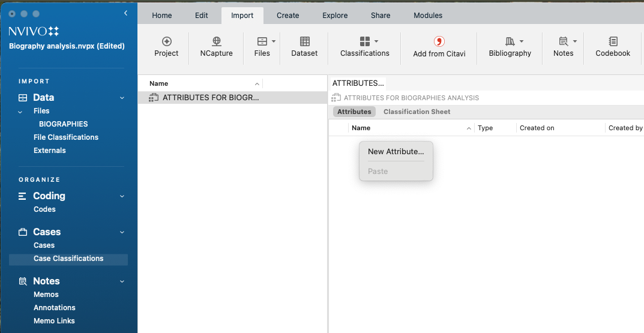Collapse the Data section in the sidebar

122,98
